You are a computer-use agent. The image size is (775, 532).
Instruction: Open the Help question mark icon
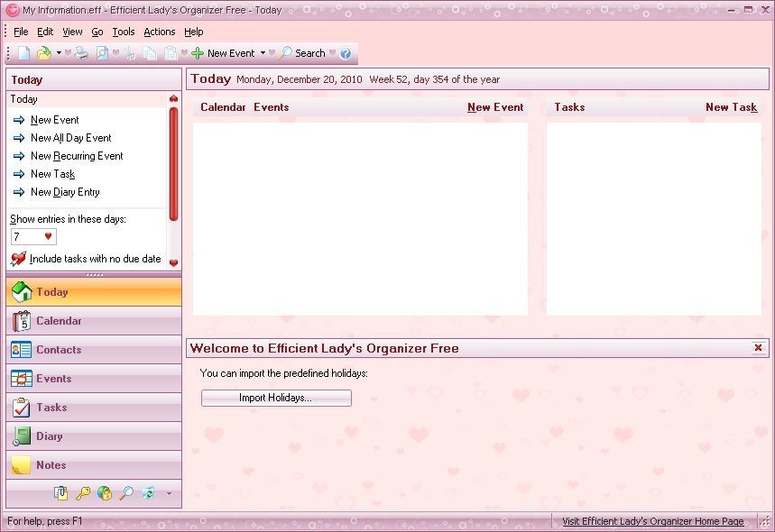[x=345, y=53]
